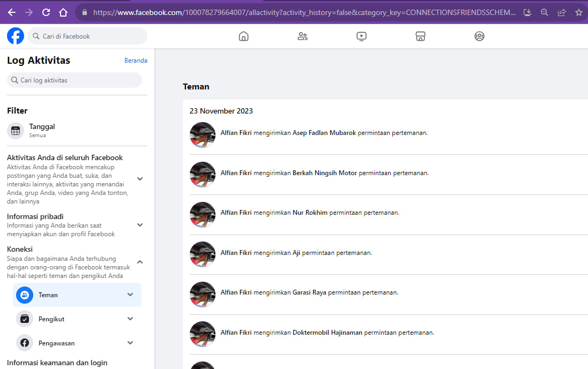Open Garasi Raya profile link

point(309,292)
